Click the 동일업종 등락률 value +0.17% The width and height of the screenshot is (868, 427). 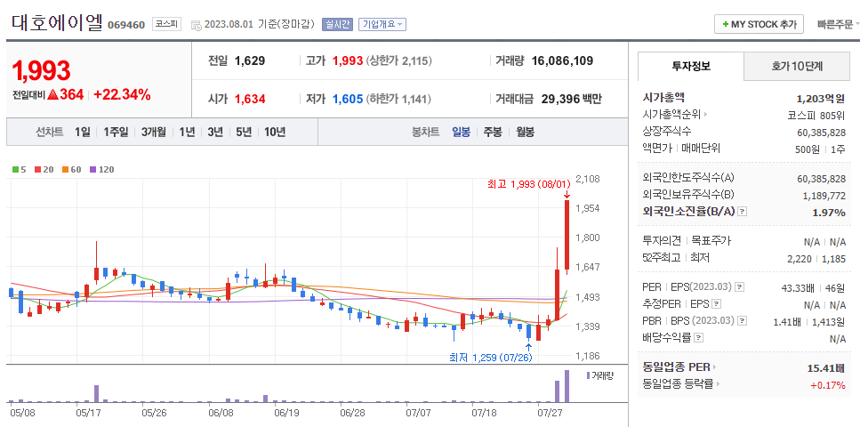828,385
